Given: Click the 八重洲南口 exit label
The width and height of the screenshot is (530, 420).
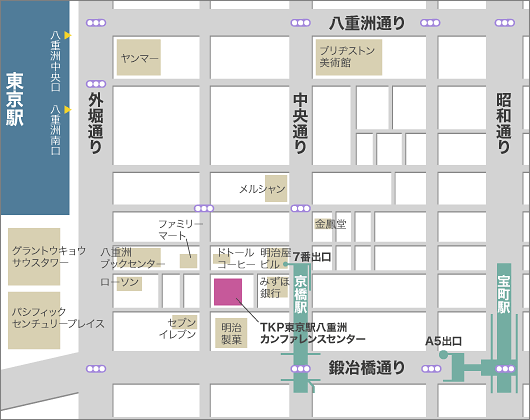Looking at the screenshot, I should [x=55, y=130].
